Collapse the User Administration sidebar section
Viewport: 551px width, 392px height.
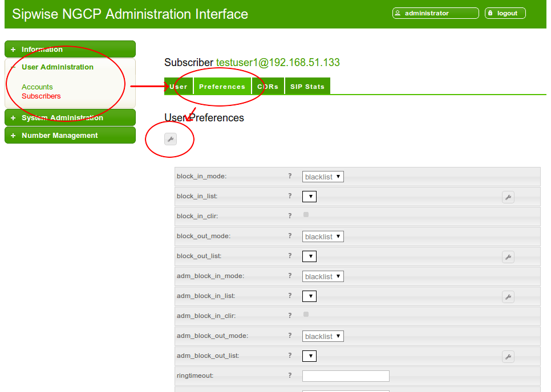point(58,67)
